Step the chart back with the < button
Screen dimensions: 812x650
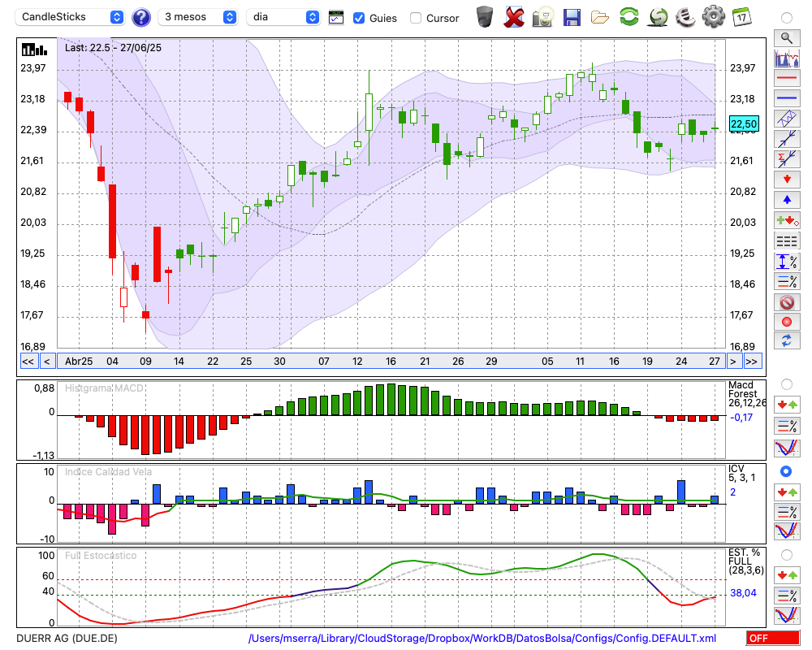[47, 362]
